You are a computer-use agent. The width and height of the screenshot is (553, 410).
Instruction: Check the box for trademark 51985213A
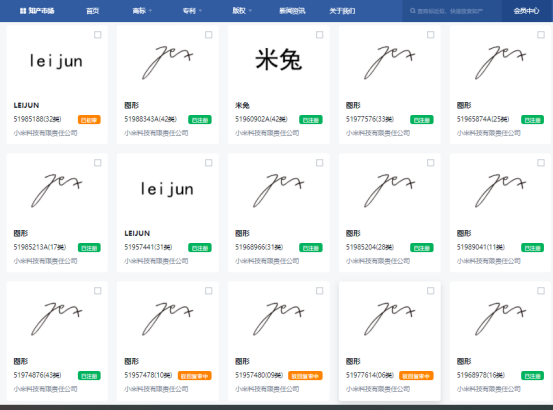point(98,163)
